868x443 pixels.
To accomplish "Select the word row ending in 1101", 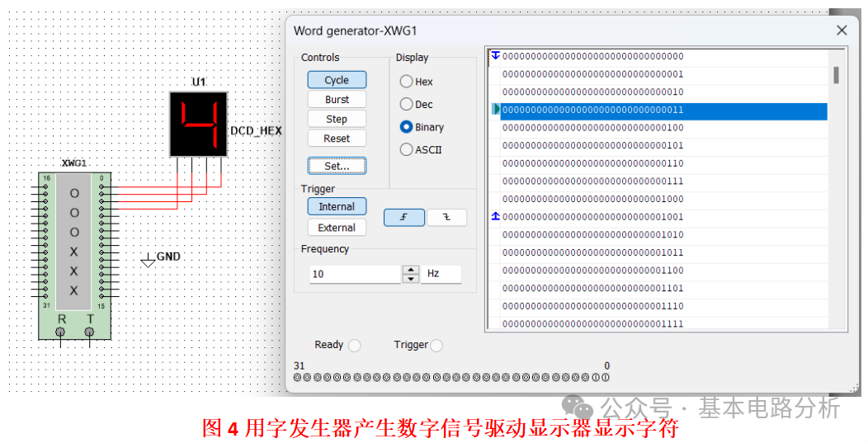I will (x=663, y=288).
